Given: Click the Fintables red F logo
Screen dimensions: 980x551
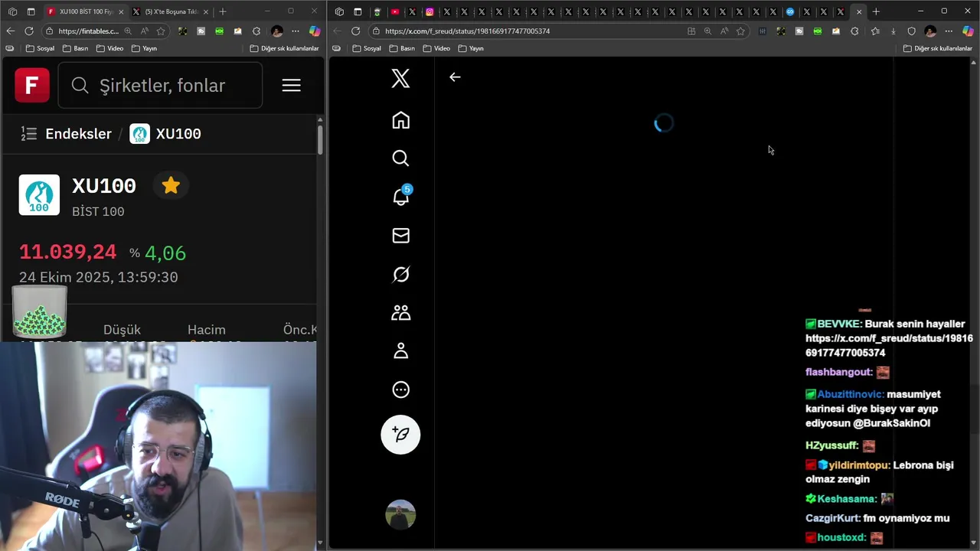Looking at the screenshot, I should [x=32, y=85].
